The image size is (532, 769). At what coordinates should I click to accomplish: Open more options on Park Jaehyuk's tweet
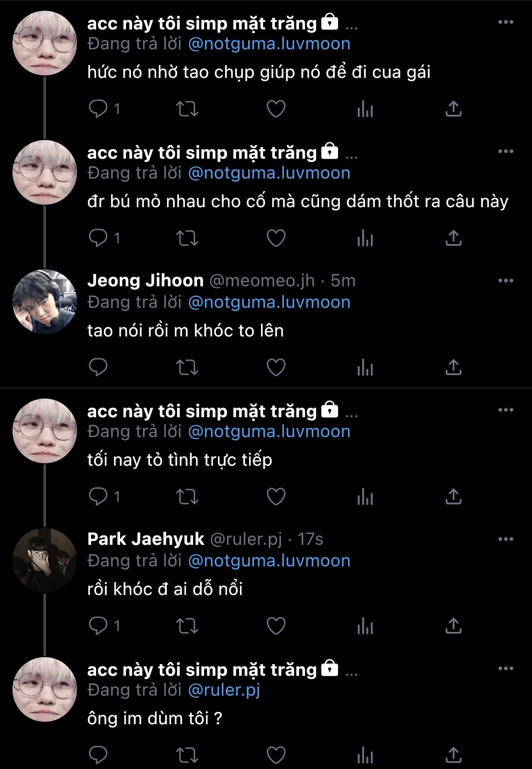[505, 539]
